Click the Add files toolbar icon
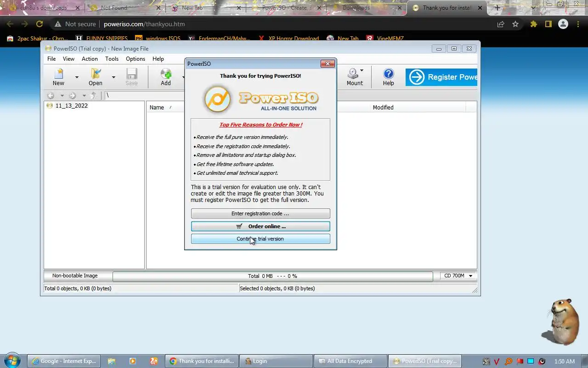 click(166, 77)
